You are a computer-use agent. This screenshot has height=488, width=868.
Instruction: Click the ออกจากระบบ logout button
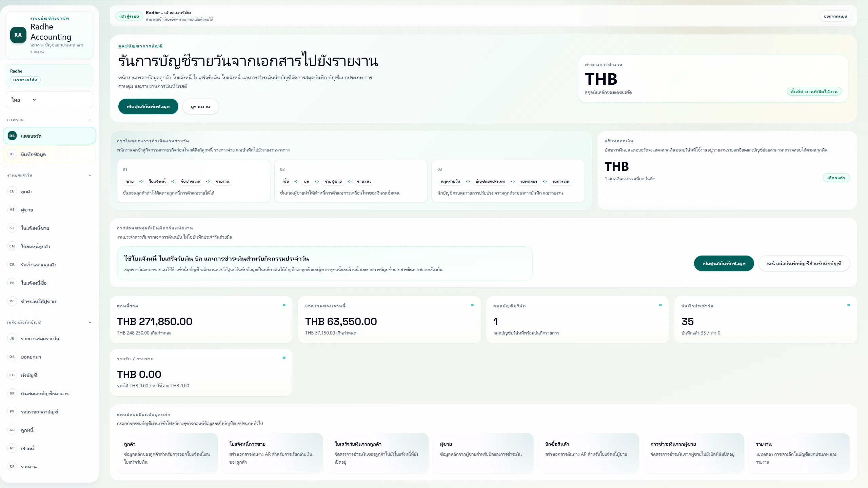[x=835, y=16]
